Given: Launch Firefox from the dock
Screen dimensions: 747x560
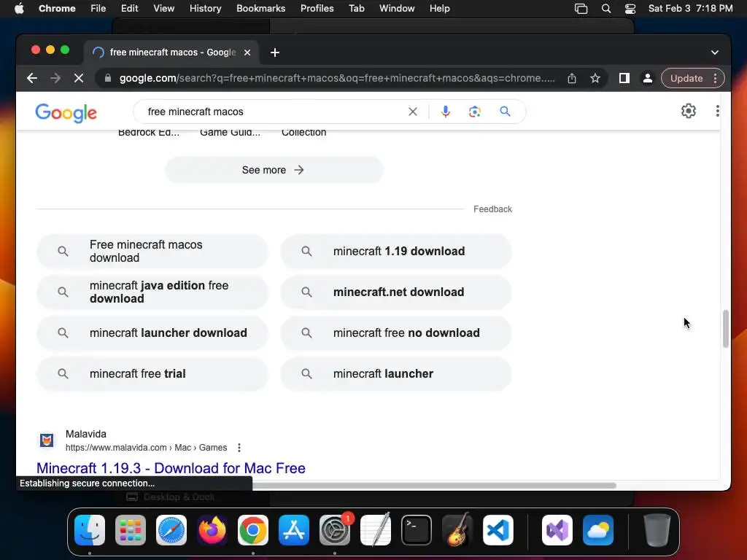Looking at the screenshot, I should pyautogui.click(x=212, y=530).
